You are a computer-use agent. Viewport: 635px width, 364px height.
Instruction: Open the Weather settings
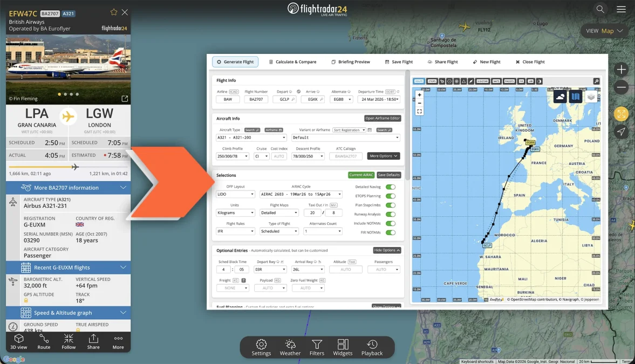[290, 347]
